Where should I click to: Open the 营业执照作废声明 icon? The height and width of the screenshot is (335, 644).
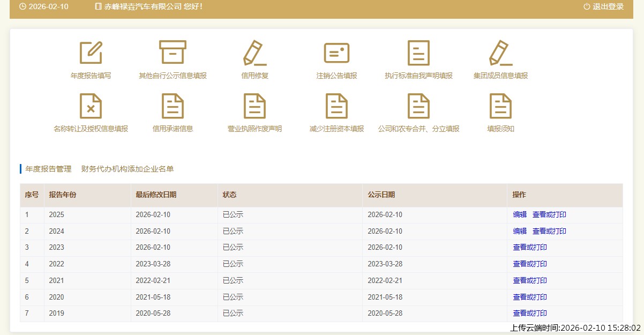point(254,106)
